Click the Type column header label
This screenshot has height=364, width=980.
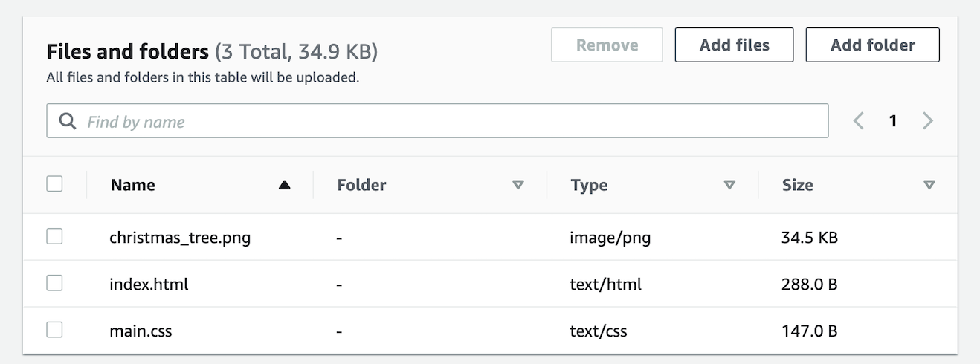(x=589, y=186)
